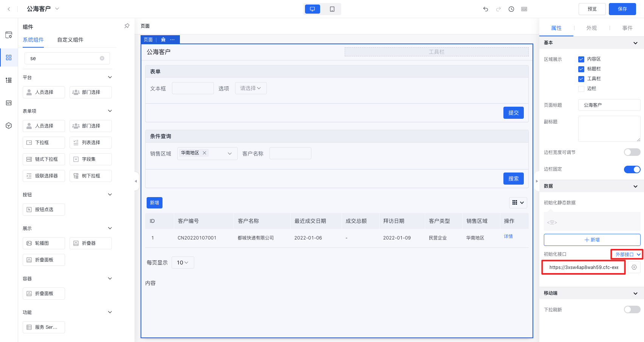Switch to the 事件 tab
This screenshot has width=644, height=342.
pyautogui.click(x=627, y=28)
